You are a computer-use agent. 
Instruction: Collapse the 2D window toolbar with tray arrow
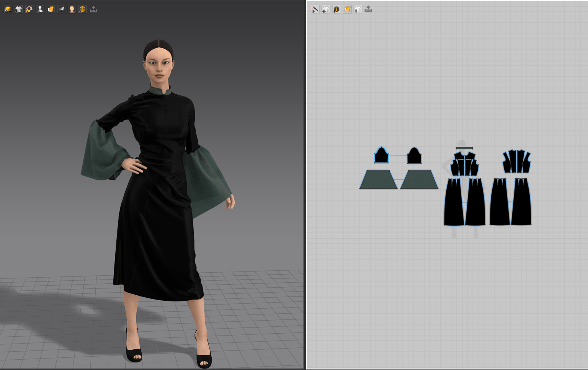pos(369,9)
